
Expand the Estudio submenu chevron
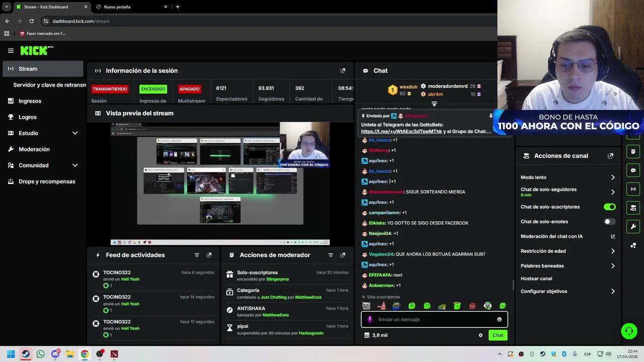(75, 133)
